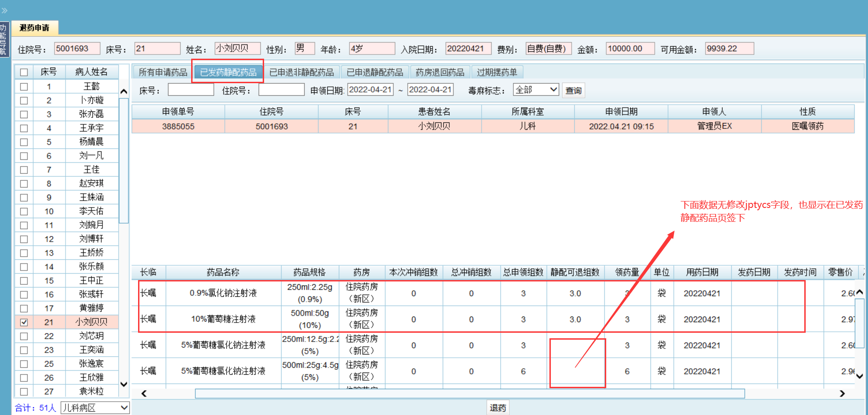Viewport: 868px width, 415px height.
Task: Click the 所属科室 column header
Action: [x=528, y=112]
